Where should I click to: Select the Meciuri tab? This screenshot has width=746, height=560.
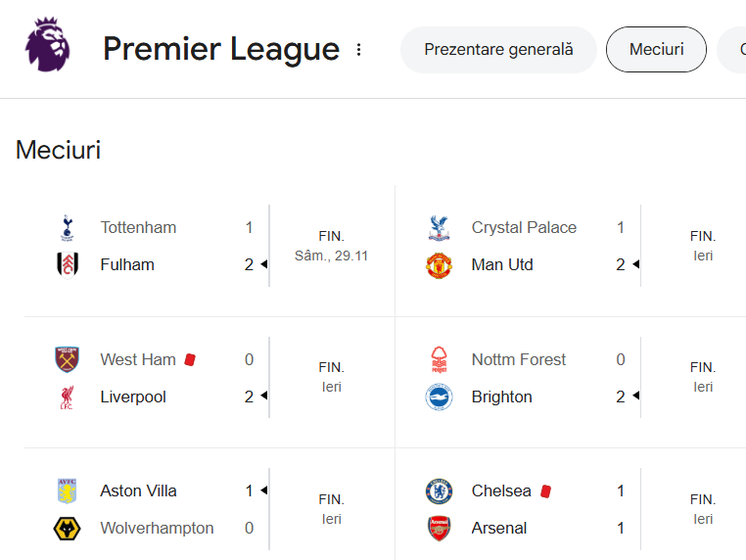pos(656,50)
